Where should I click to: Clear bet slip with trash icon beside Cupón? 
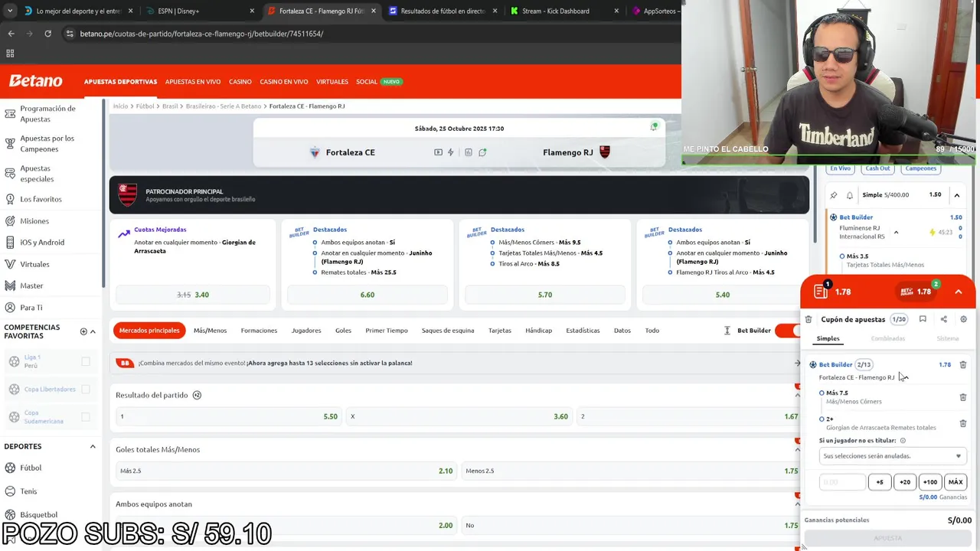(808, 320)
